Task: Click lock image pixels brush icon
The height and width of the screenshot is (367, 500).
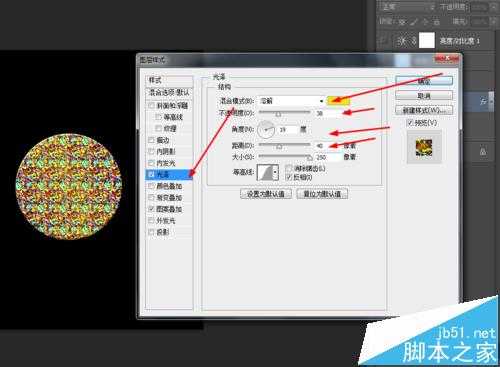Action: (x=414, y=22)
